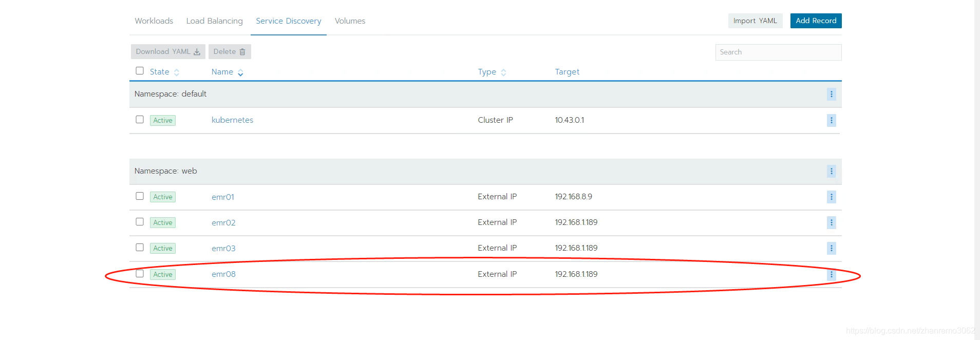The width and height of the screenshot is (980, 340).
Task: Click the Add Record button
Action: coord(816,21)
